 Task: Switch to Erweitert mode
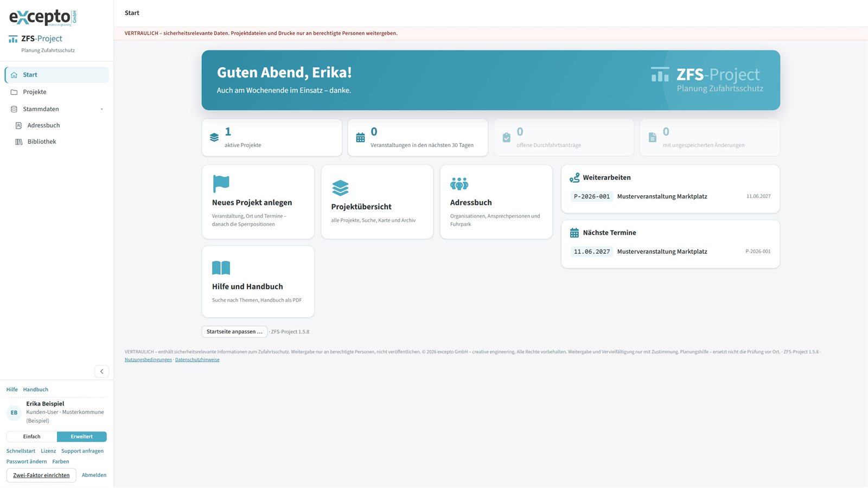[81, 436]
